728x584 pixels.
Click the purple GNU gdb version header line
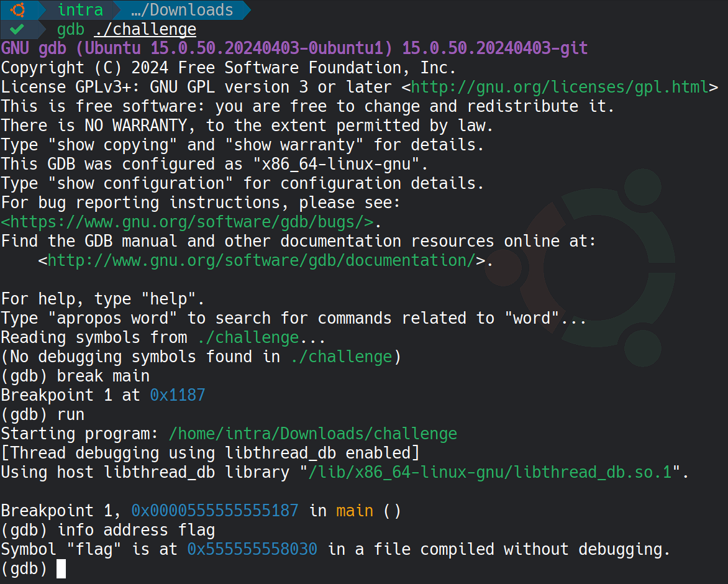click(x=294, y=48)
